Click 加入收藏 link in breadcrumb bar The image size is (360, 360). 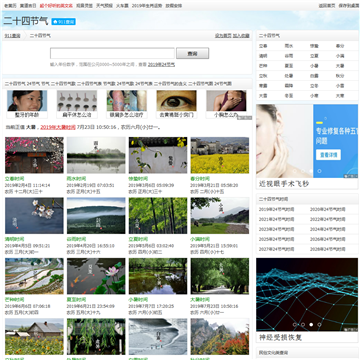tap(241, 36)
